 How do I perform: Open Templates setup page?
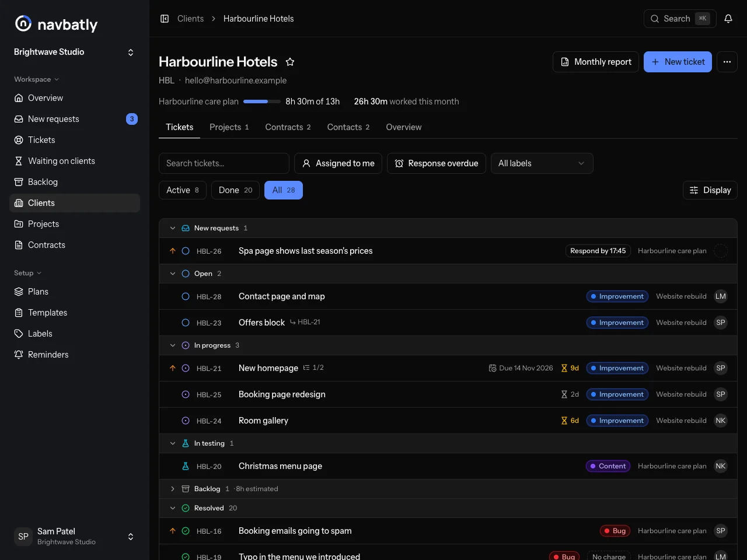coord(75,313)
